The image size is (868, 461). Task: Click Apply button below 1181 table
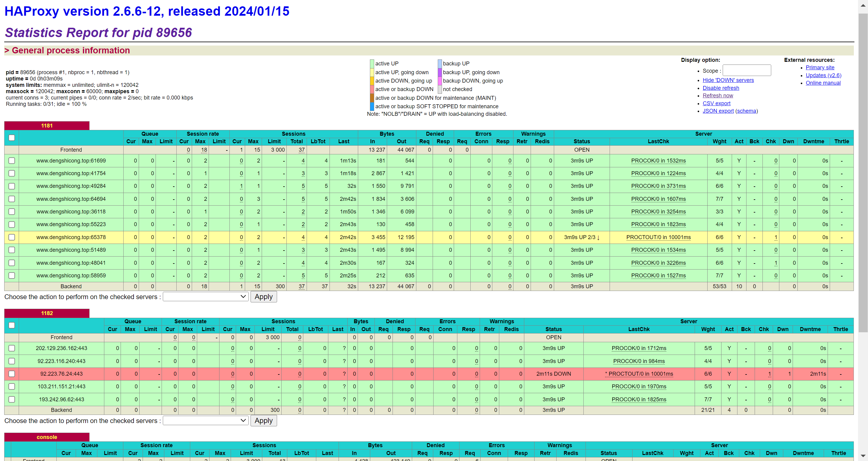264,297
